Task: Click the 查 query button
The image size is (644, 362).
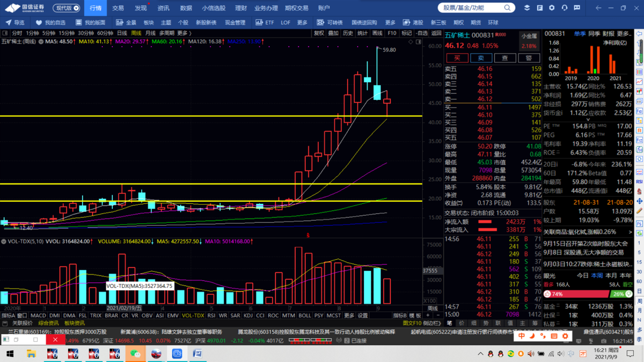Action: (x=505, y=58)
